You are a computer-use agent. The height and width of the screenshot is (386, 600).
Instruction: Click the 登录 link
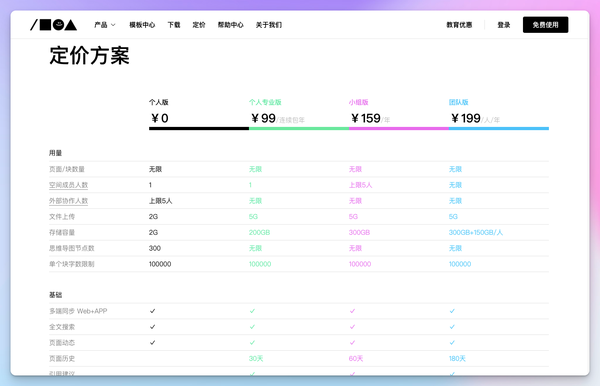pyautogui.click(x=504, y=25)
